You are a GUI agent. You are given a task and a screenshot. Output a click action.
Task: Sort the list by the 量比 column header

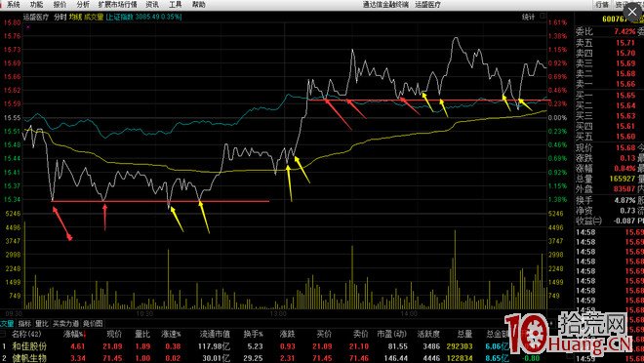click(142, 335)
